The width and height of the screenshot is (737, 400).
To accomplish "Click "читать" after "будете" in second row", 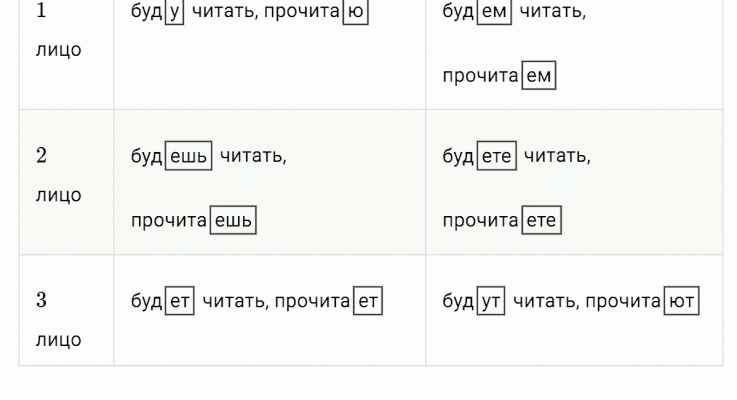I will pyautogui.click(x=557, y=157).
